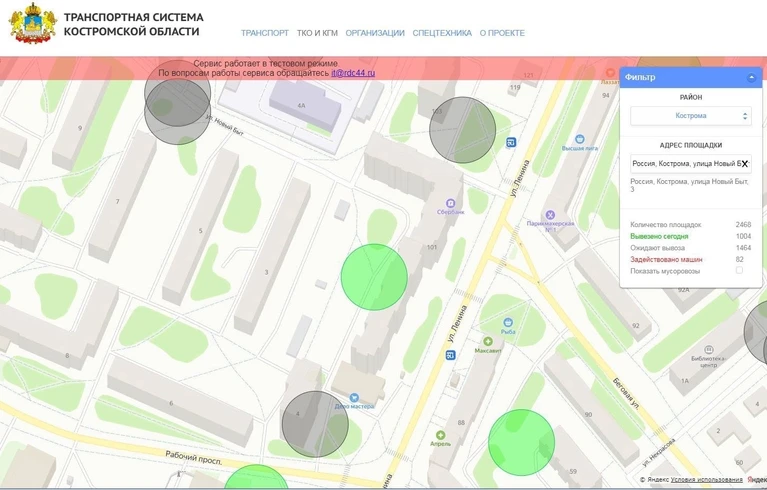Click the Задействовано машин statistic label
Viewport: 767px width, 490px height.
pos(666,260)
